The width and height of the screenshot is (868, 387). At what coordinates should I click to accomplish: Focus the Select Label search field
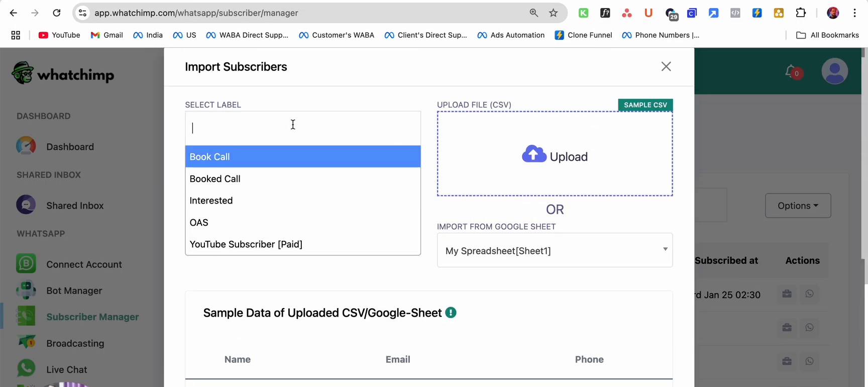click(303, 128)
